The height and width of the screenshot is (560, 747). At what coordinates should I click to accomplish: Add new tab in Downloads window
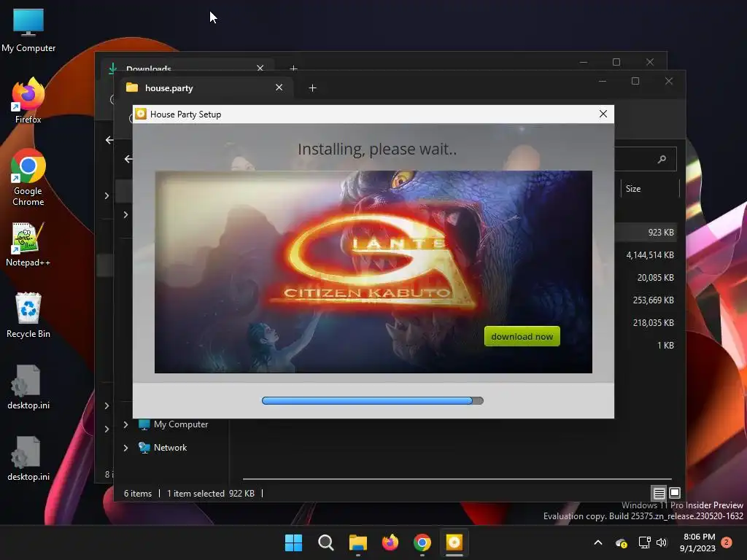coord(293,69)
